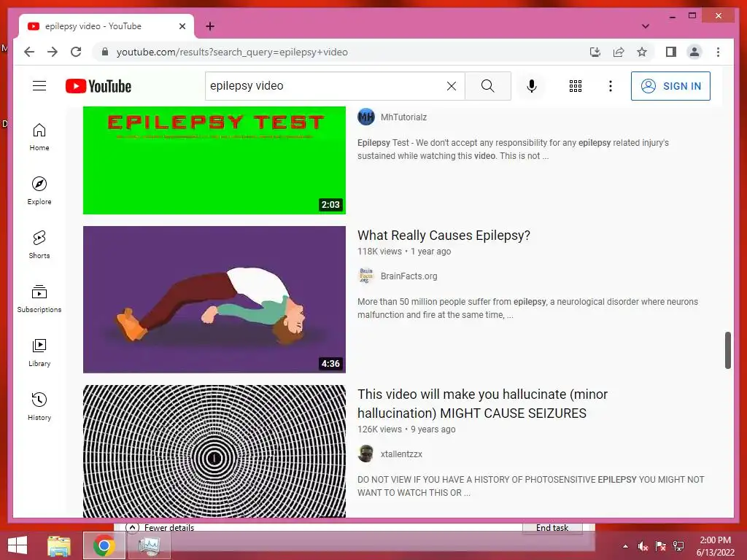747x560 pixels.
Task: Click title This video will make you hallucinate
Action: click(483, 403)
